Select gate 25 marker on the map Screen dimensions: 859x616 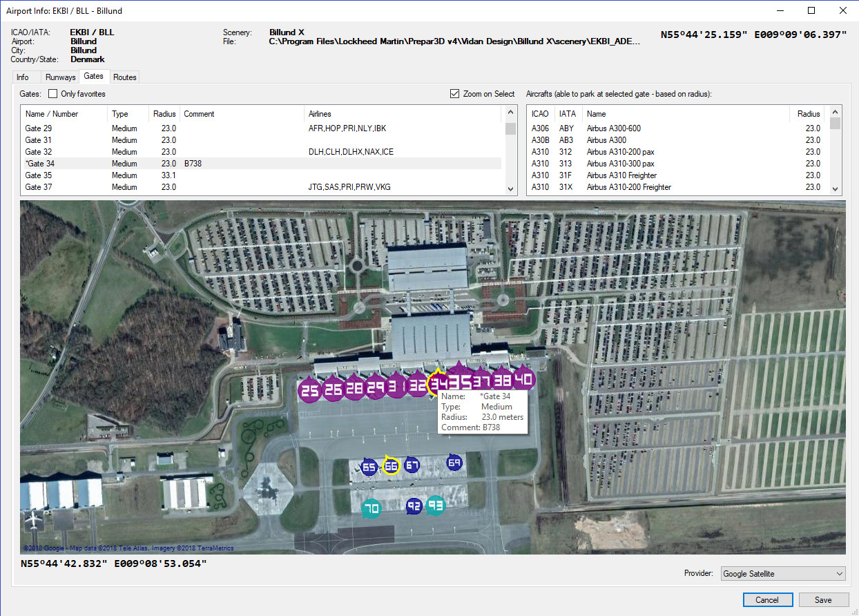pos(310,390)
